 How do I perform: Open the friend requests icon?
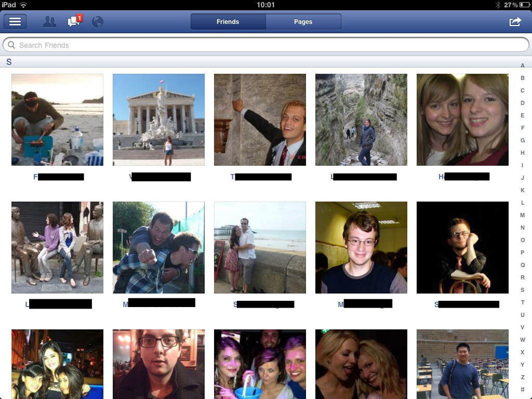49,22
